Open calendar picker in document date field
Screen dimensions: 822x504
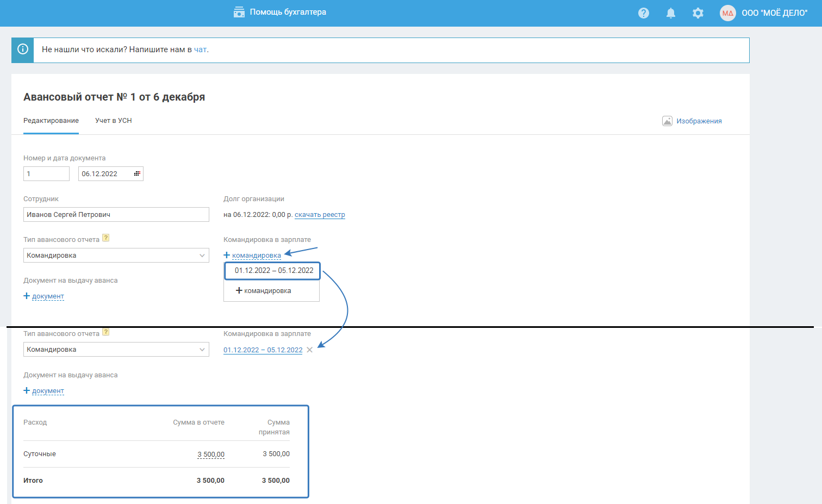137,173
